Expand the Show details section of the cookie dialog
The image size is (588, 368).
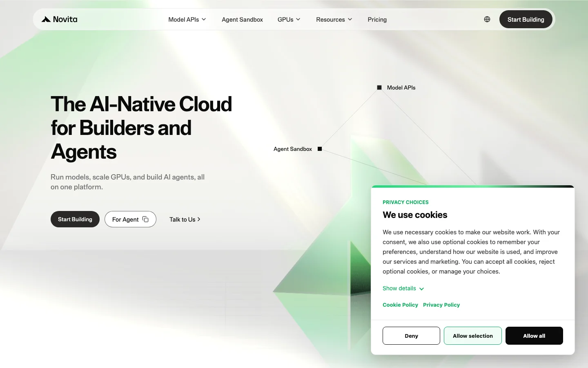(x=403, y=288)
